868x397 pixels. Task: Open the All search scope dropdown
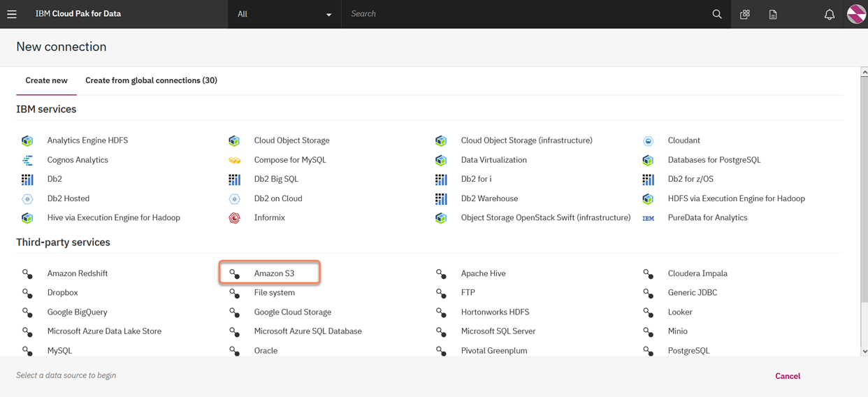(x=284, y=14)
